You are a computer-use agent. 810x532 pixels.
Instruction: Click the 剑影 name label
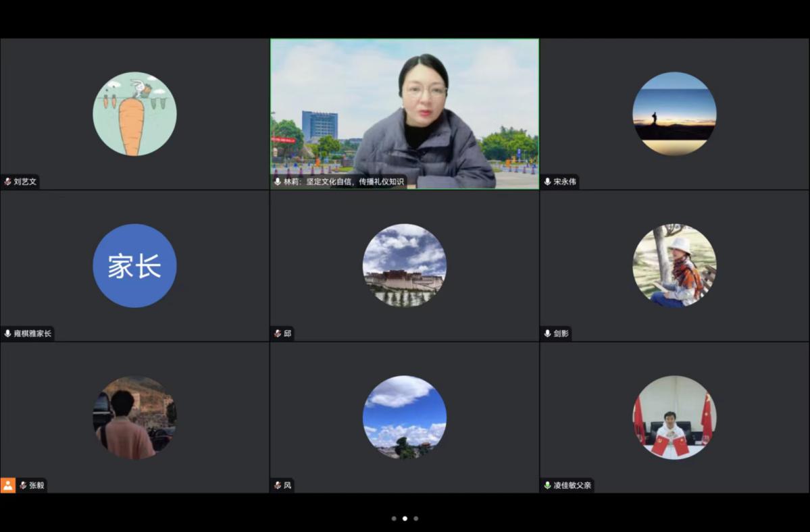click(561, 334)
